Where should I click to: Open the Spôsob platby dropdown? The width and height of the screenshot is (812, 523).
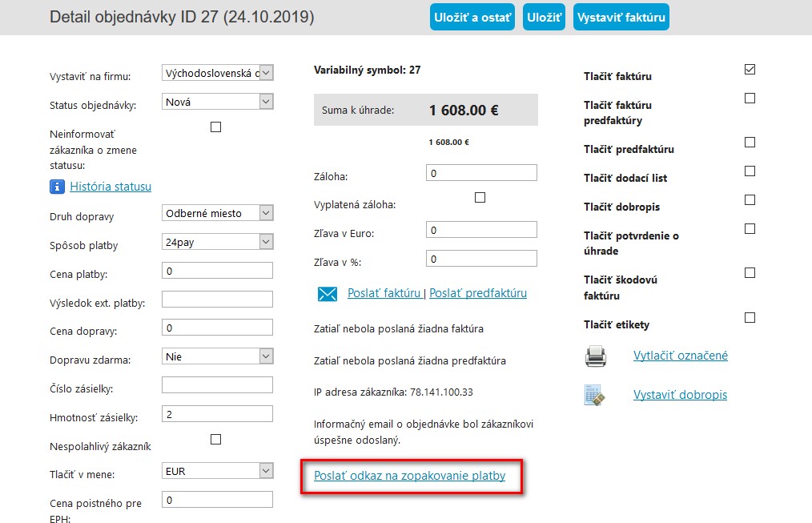(218, 242)
